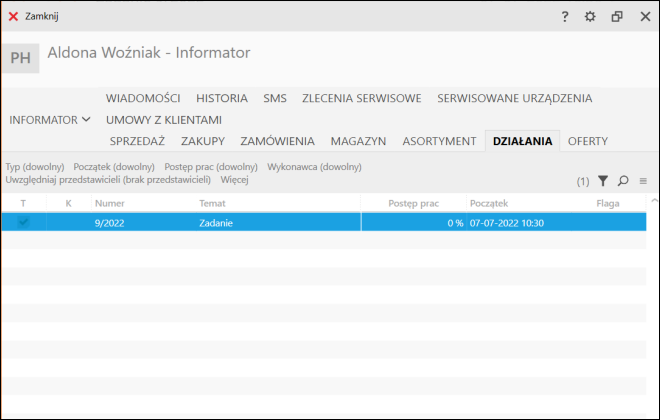Click the scrollbar up arrow
The image size is (660, 420).
(x=654, y=201)
